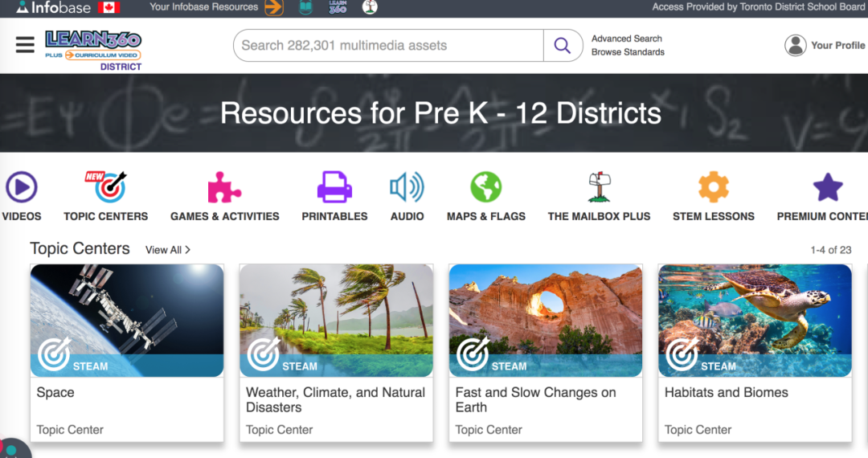The image size is (868, 458).
Task: Open the hamburger navigation menu
Action: coord(25,45)
